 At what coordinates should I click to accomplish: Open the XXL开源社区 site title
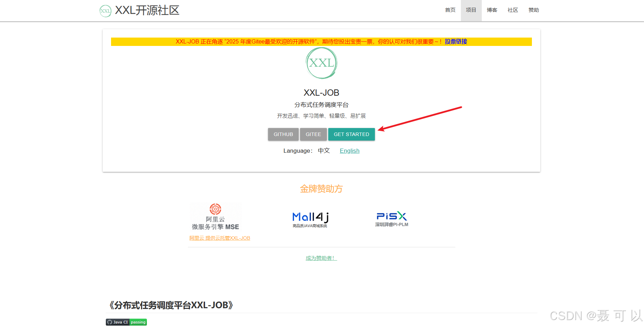(147, 10)
